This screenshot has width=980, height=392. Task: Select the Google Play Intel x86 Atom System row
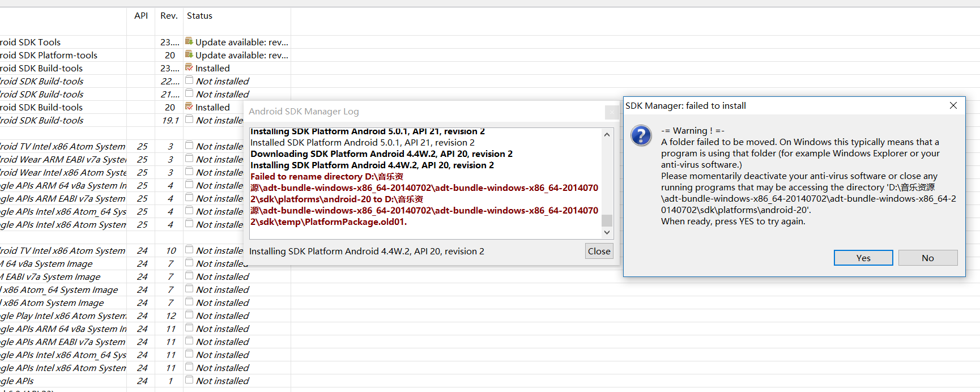[63, 316]
